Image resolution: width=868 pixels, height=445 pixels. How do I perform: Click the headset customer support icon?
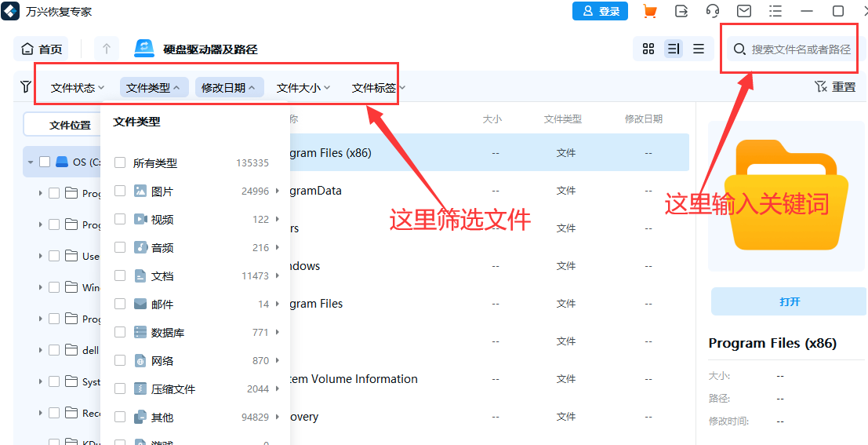click(713, 11)
